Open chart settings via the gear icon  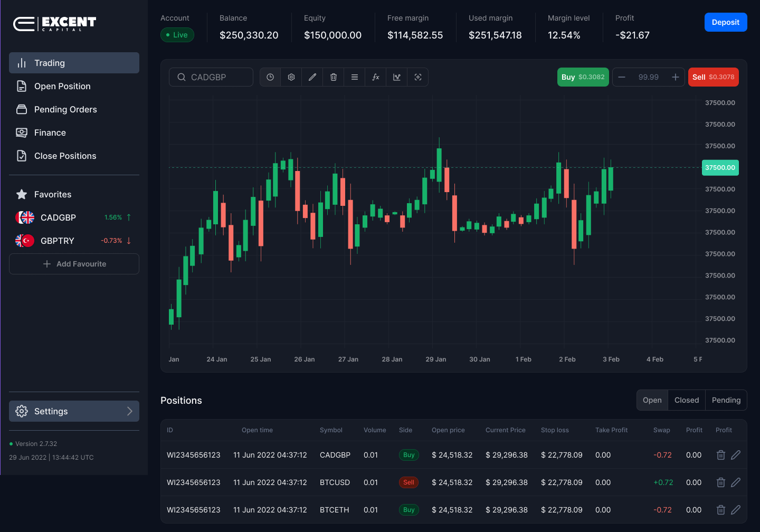[291, 77]
